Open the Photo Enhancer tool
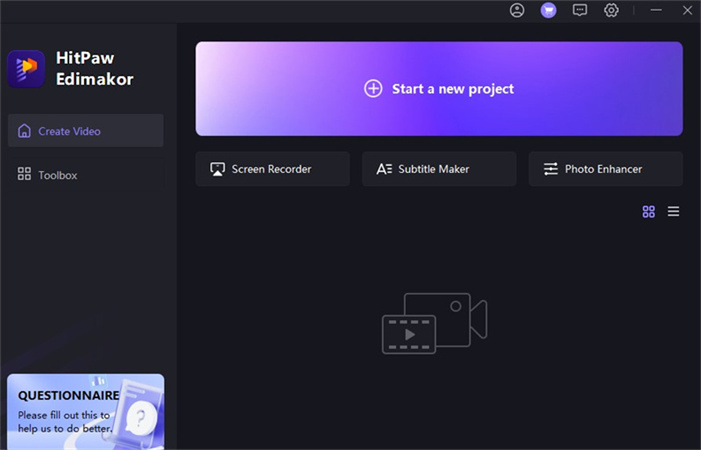 coord(606,169)
